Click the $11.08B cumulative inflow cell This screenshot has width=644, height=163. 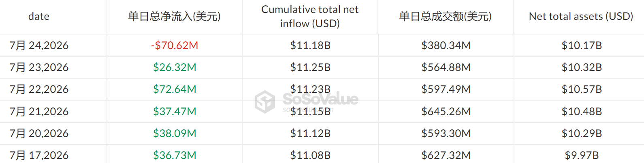[x=310, y=155]
